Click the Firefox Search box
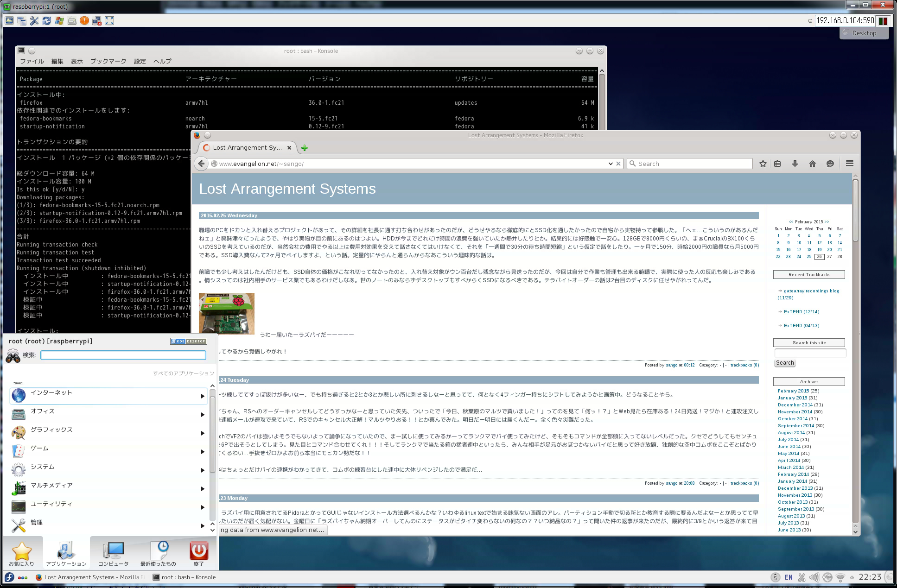This screenshot has width=897, height=588. [690, 164]
